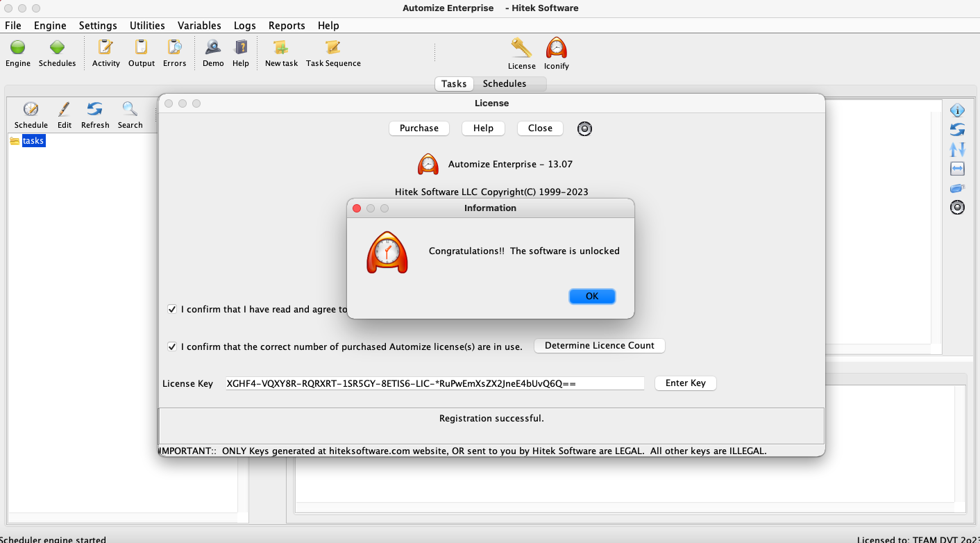Click the blue info icon on right sidebar
The width and height of the screenshot is (980, 543).
pos(957,110)
